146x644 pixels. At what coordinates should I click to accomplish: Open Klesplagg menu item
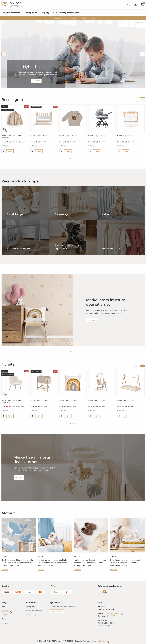45,13
